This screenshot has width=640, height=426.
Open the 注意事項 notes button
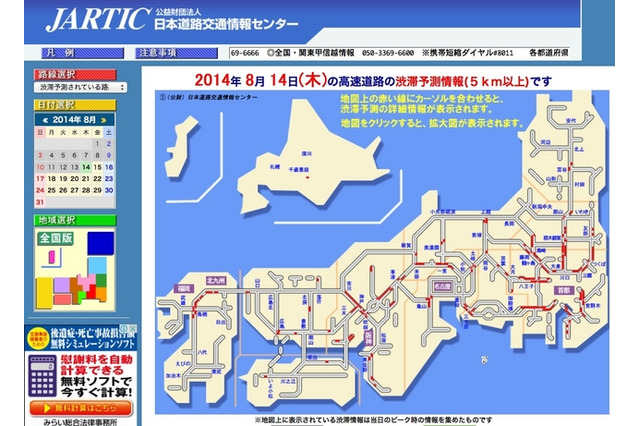(x=176, y=53)
